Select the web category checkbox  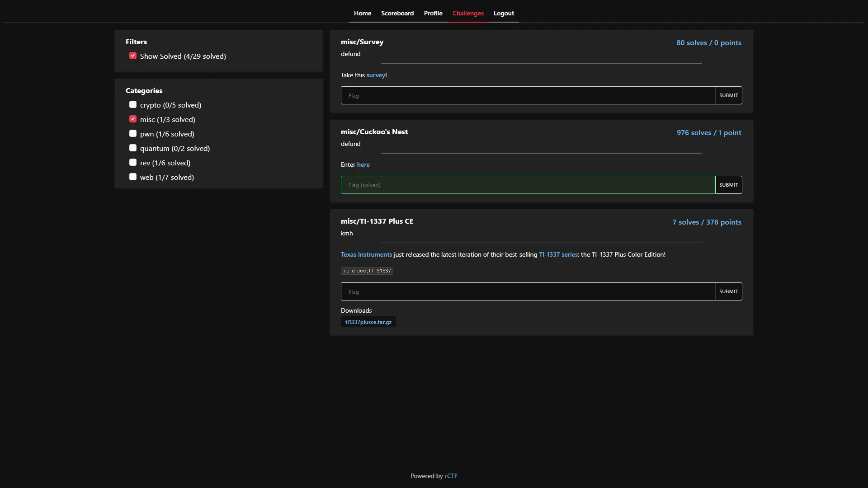[x=133, y=177]
